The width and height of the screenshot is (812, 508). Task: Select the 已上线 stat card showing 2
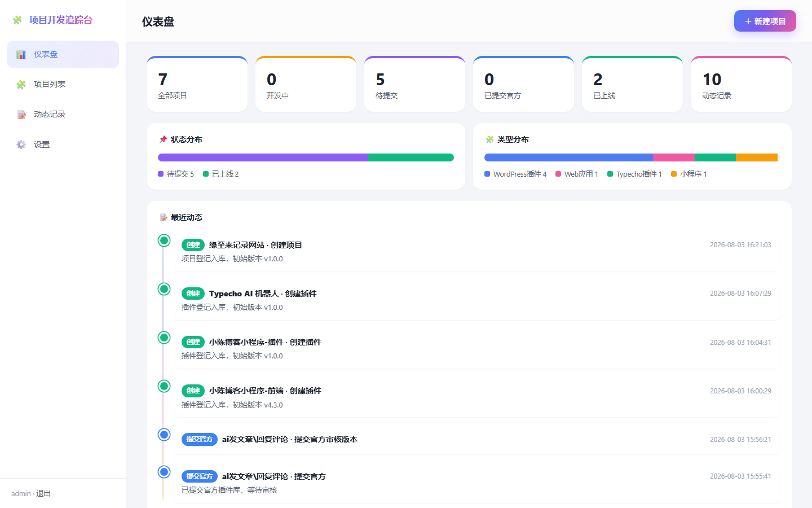point(632,84)
